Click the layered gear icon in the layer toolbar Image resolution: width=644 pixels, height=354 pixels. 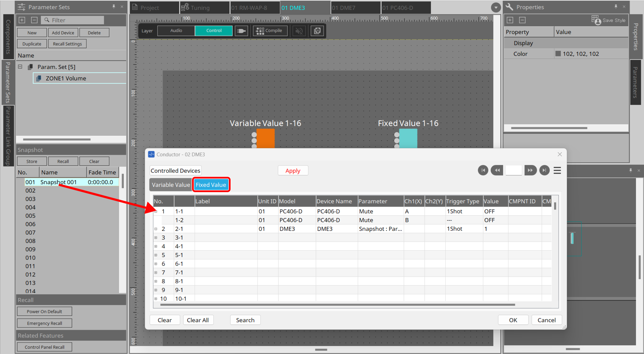pyautogui.click(x=317, y=30)
